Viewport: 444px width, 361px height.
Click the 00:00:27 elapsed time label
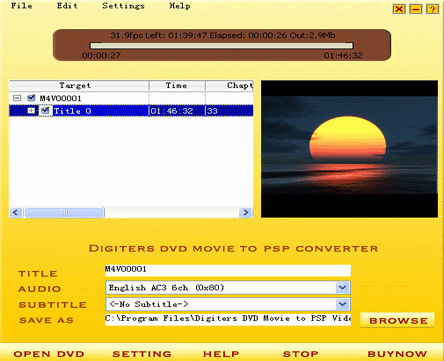point(101,55)
